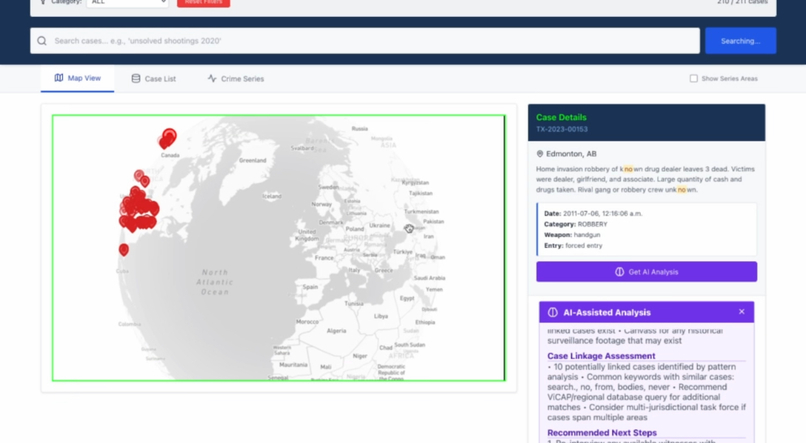
Task: Open the Category dropdown set to ALL
Action: 127,3
